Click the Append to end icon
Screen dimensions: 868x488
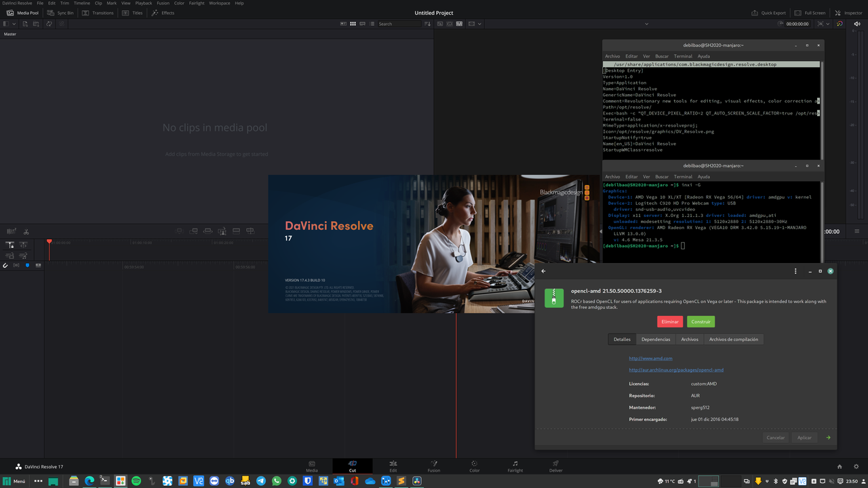coord(193,231)
